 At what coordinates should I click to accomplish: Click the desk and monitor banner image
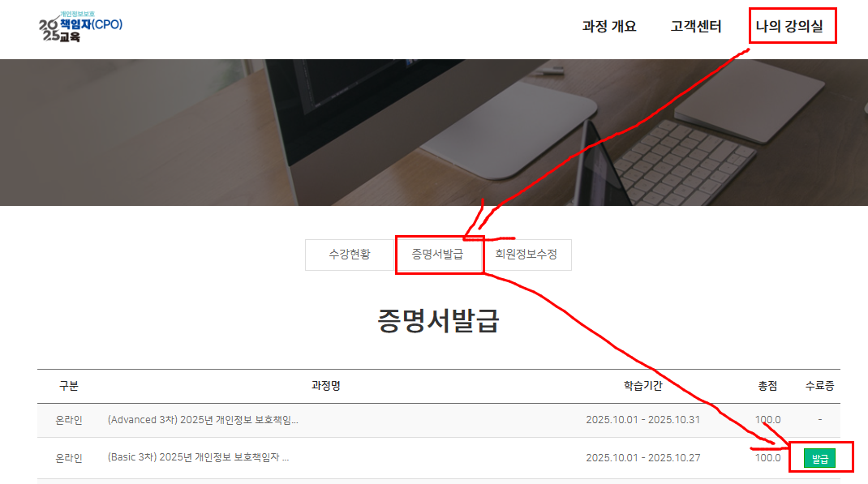tap(434, 132)
